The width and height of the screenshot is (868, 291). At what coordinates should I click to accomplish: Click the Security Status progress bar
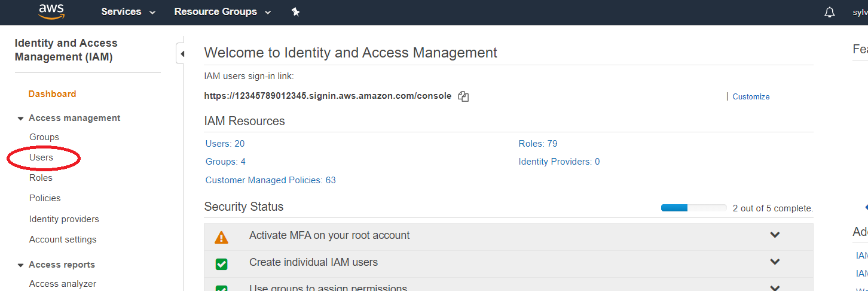[693, 208]
